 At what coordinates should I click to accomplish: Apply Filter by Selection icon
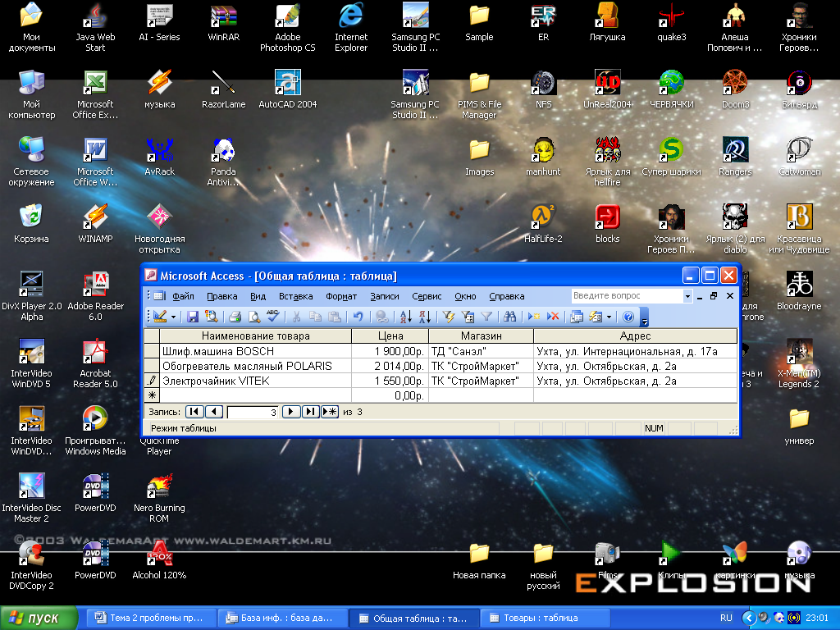(x=449, y=317)
